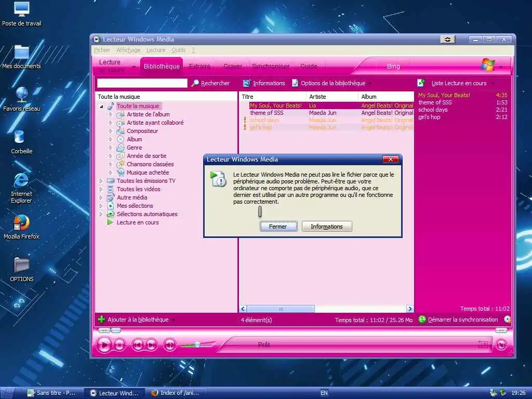The width and height of the screenshot is (532, 399).
Task: Close the error dialog with the X
Action: coord(391,159)
